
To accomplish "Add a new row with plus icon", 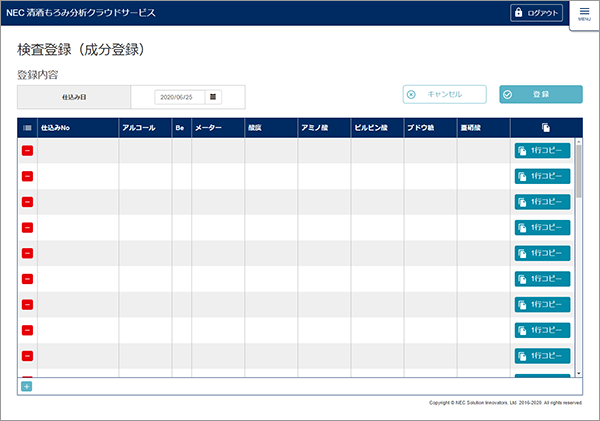I will coord(27,386).
